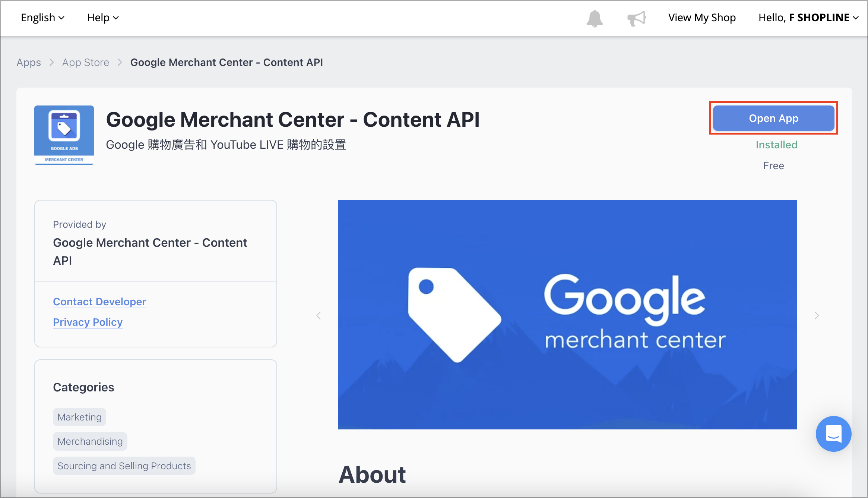Open the notifications bell icon
The image size is (868, 498).
[595, 18]
